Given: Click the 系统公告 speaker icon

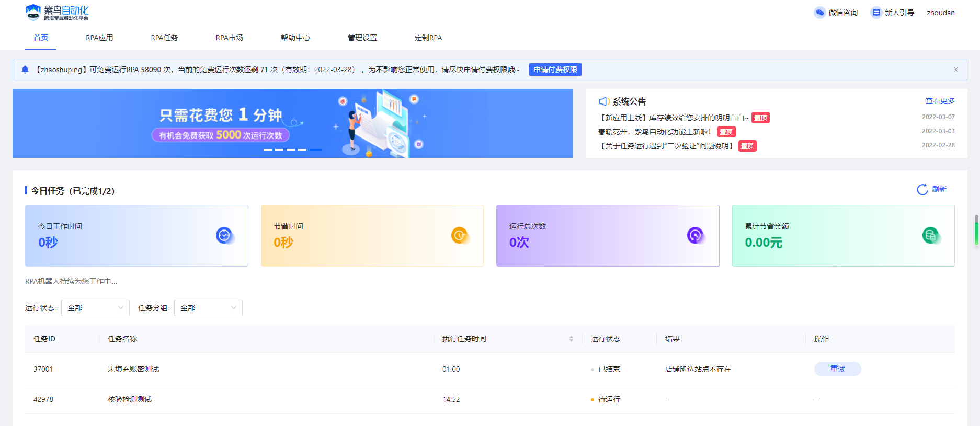Looking at the screenshot, I should [604, 101].
